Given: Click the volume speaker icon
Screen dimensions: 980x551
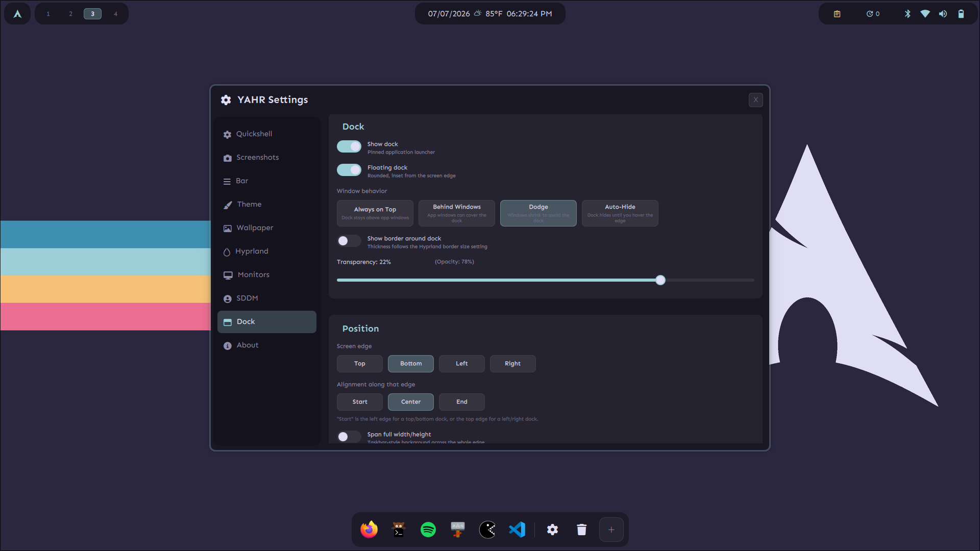Looking at the screenshot, I should (943, 14).
